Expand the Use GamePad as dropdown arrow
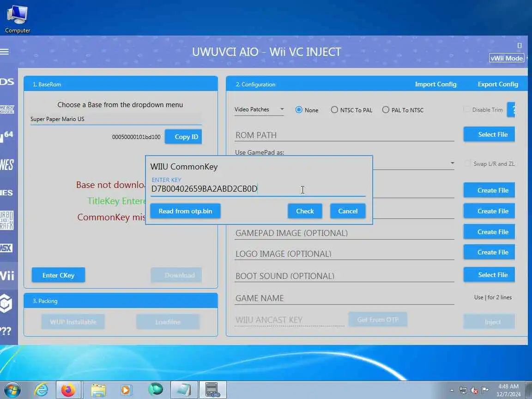532x399 pixels. pos(452,163)
